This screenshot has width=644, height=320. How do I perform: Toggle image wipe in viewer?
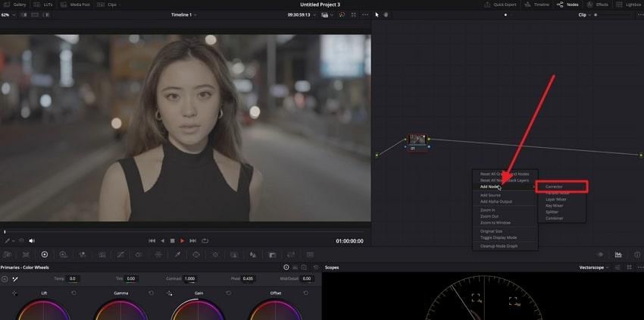pos(23,15)
